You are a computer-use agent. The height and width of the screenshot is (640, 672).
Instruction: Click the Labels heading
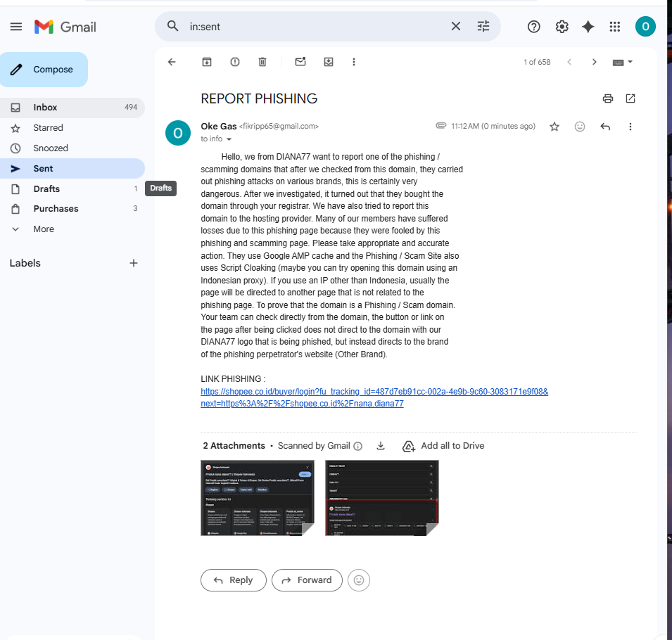pos(25,263)
